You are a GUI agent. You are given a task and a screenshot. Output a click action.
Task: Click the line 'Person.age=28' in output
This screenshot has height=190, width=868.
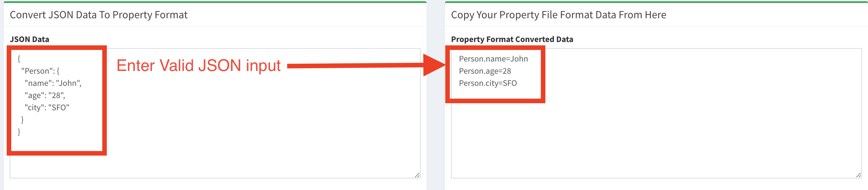click(485, 71)
